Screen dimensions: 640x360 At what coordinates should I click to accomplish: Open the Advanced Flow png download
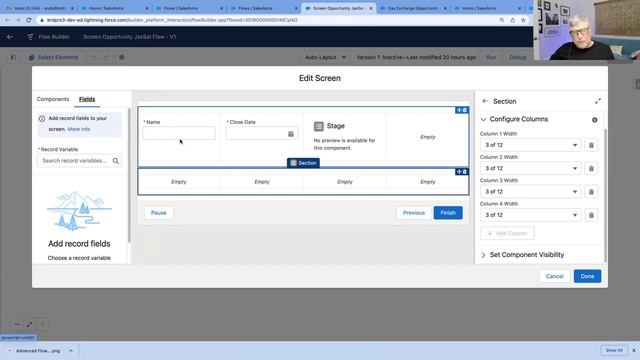pos(38,351)
